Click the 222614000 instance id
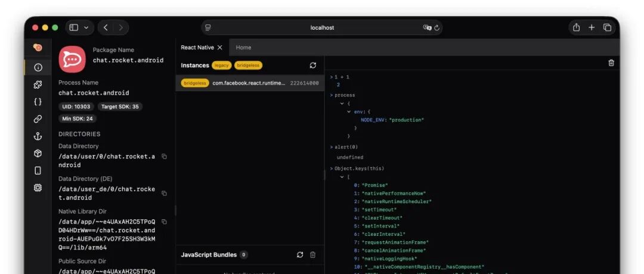 click(304, 83)
